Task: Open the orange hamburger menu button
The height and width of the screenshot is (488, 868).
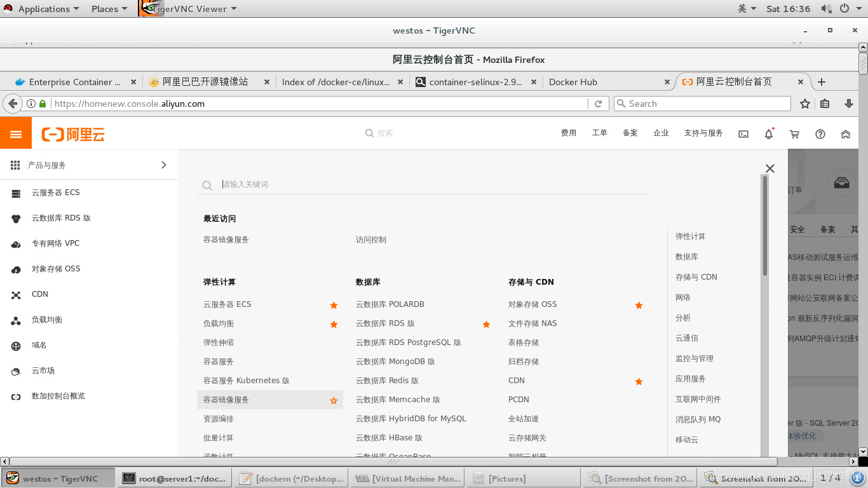Action: (x=16, y=134)
